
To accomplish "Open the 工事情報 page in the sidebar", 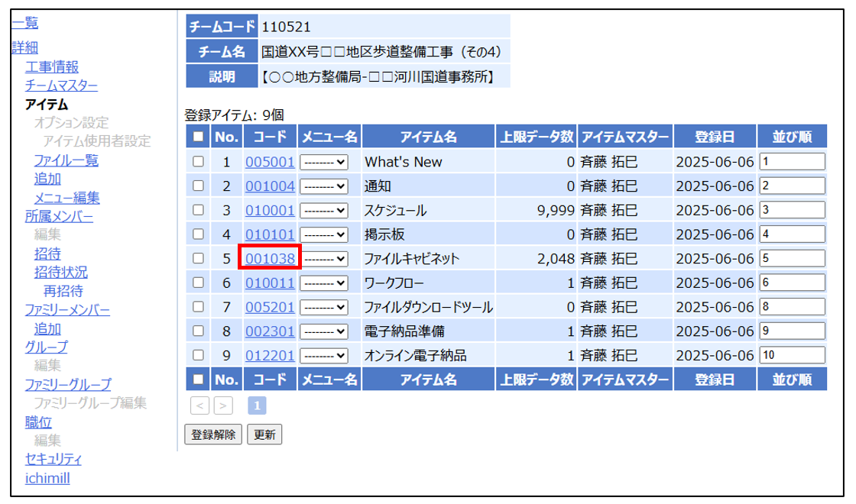I will 51,67.
